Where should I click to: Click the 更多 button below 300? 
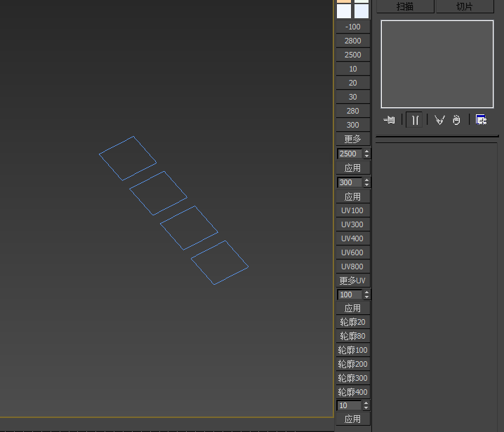point(352,139)
